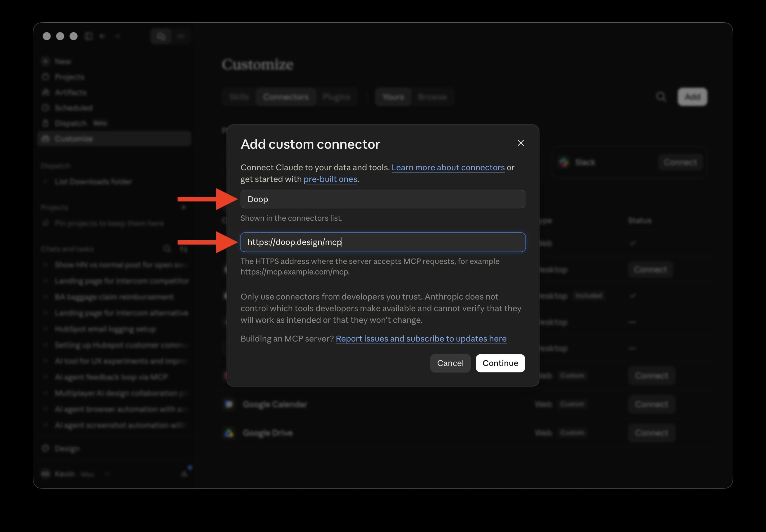The height and width of the screenshot is (532, 766).
Task: Focus the server URL field with https://doop.design/mcp
Action: coord(383,242)
